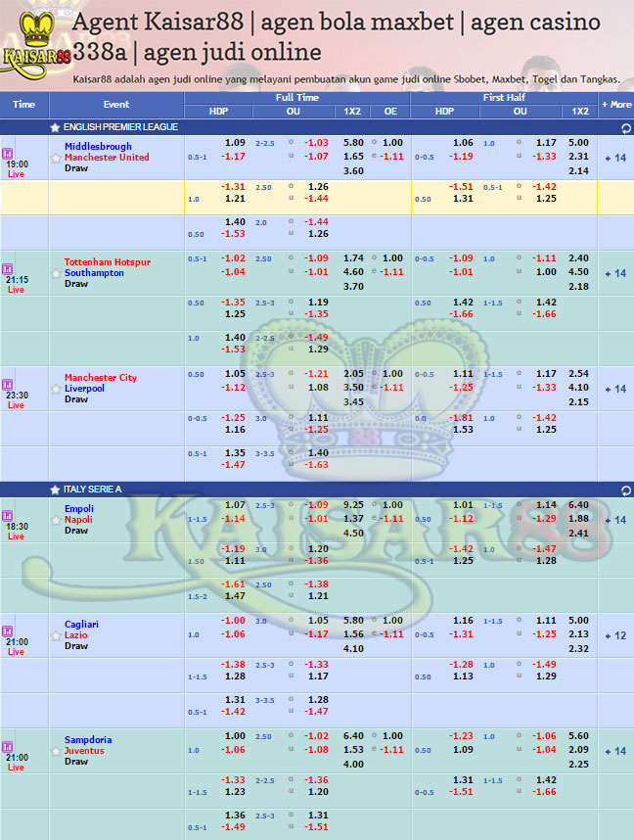The height and width of the screenshot is (840, 634).
Task: Favorite the Sampdoria vs Juventus match
Action: coord(56,751)
